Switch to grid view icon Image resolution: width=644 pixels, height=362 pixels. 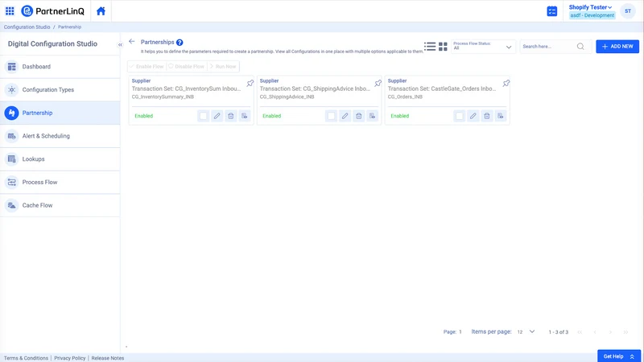click(x=443, y=47)
